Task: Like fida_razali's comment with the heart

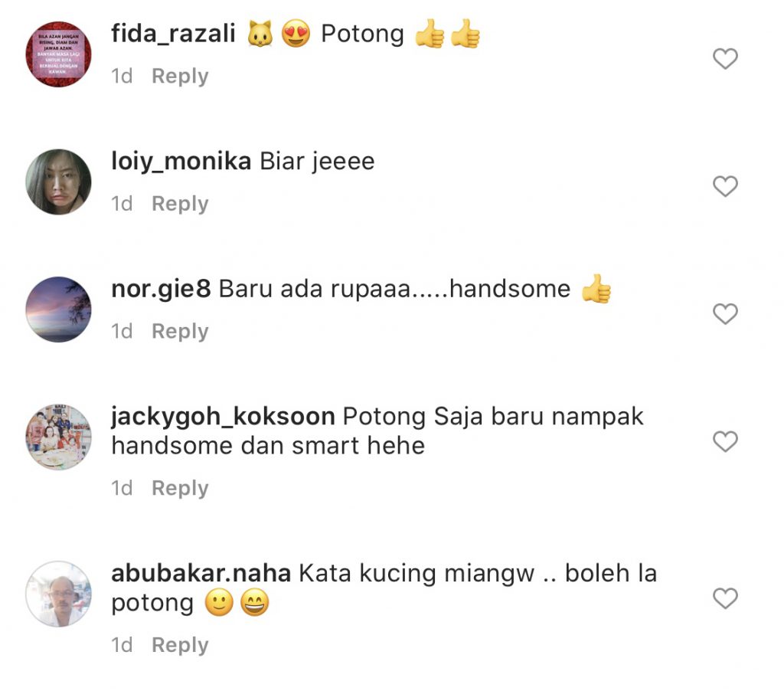Action: tap(725, 58)
